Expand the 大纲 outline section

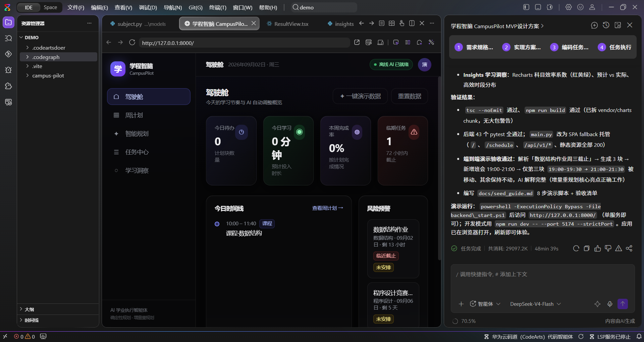(x=58, y=309)
